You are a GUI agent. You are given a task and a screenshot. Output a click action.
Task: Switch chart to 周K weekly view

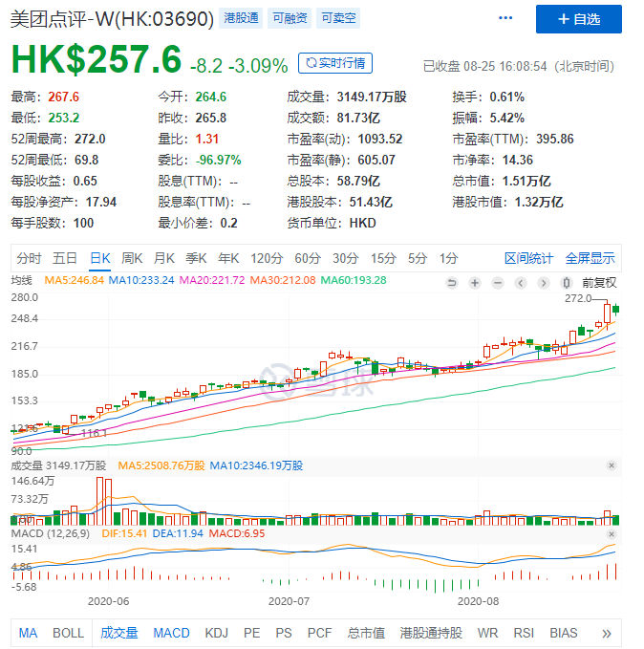tap(132, 258)
